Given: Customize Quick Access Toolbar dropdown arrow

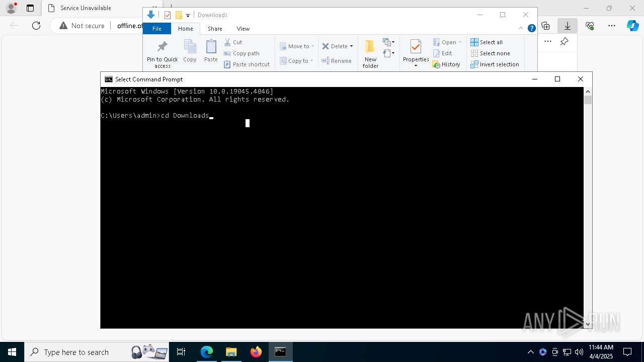Looking at the screenshot, I should (x=188, y=15).
